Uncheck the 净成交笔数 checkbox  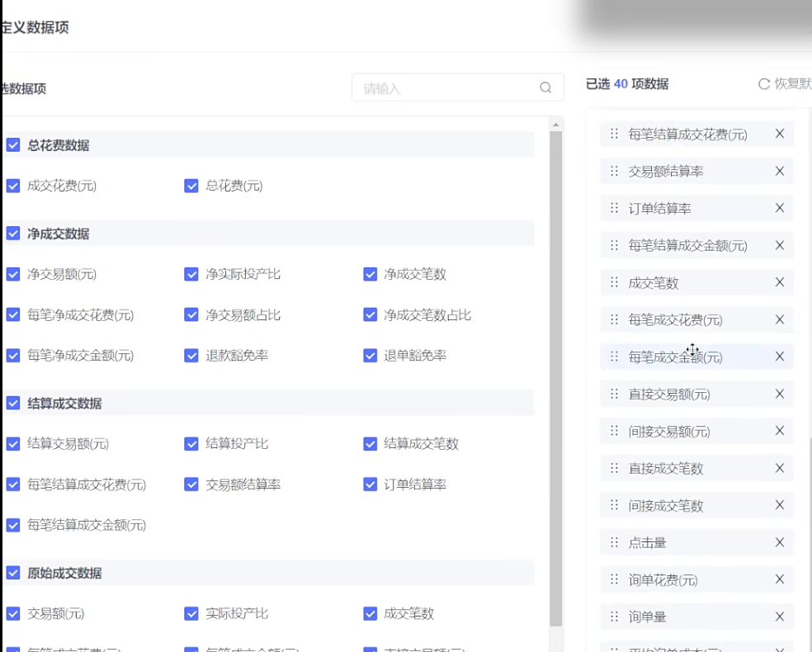371,274
